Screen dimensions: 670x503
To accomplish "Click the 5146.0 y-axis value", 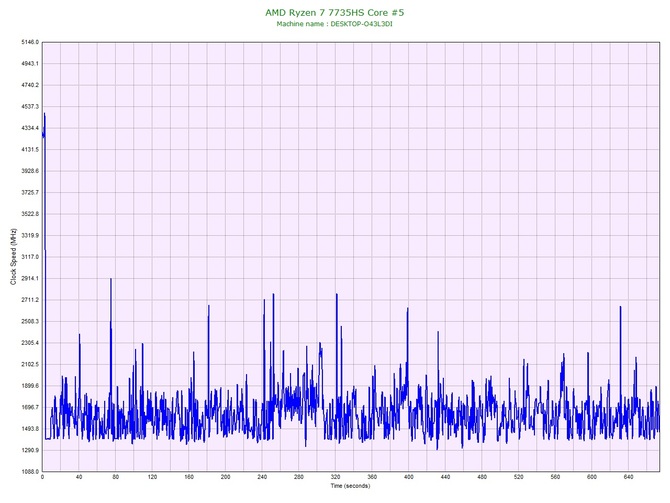I will tap(30, 42).
